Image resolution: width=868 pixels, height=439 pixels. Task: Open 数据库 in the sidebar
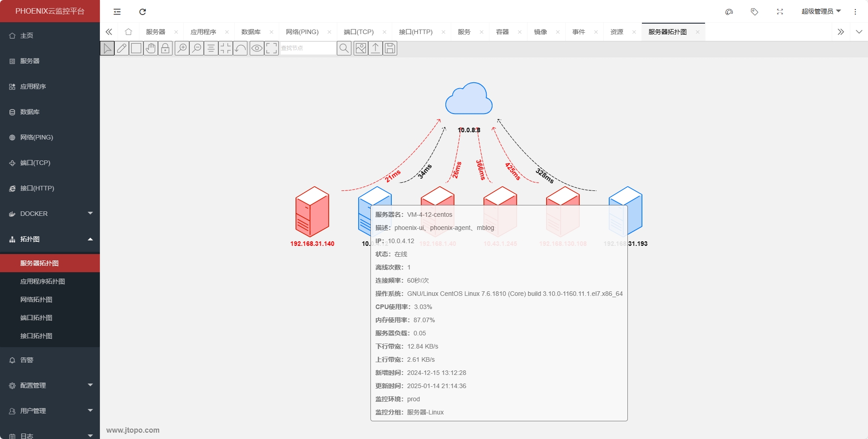pyautogui.click(x=50, y=112)
